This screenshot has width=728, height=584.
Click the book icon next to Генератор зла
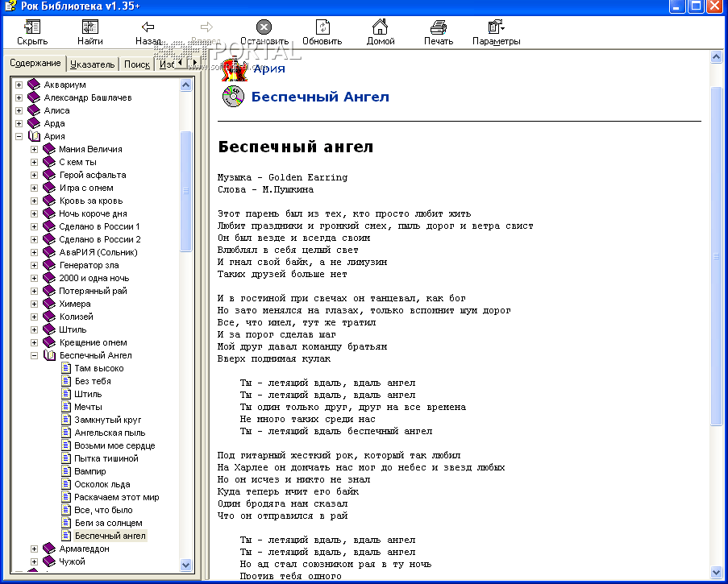click(48, 265)
